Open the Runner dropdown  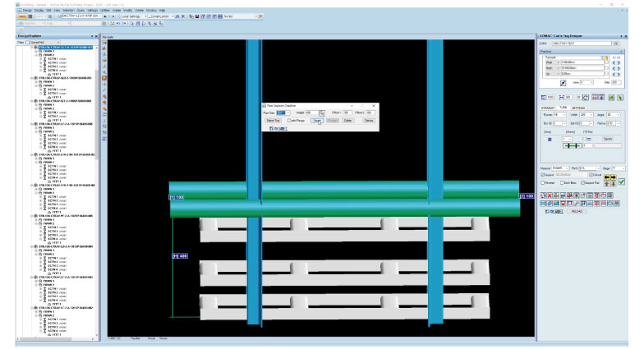point(559,115)
